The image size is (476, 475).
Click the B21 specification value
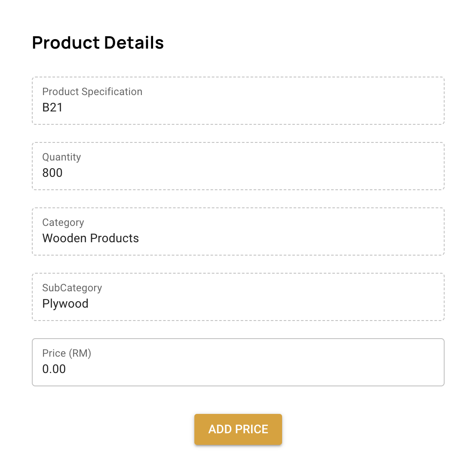point(52,108)
